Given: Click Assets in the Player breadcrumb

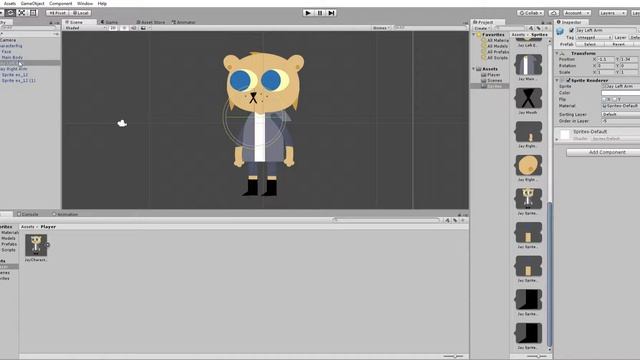Looking at the screenshot, I should 27,227.
